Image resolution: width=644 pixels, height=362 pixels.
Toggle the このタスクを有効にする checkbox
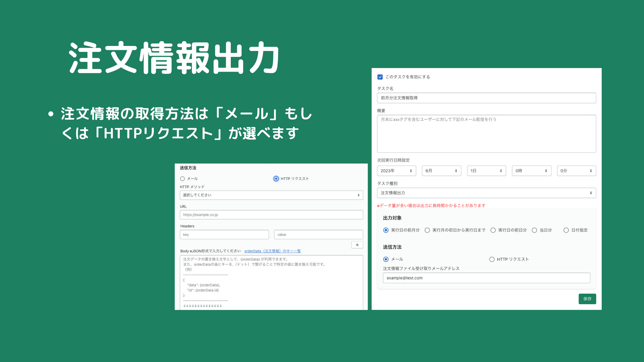[380, 77]
